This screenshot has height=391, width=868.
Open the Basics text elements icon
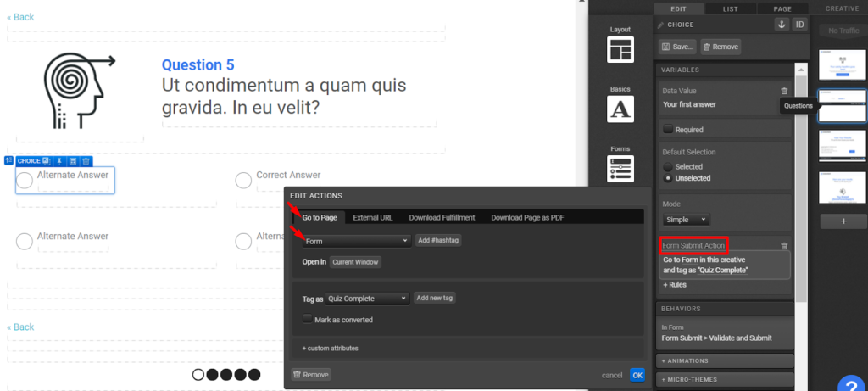click(620, 109)
